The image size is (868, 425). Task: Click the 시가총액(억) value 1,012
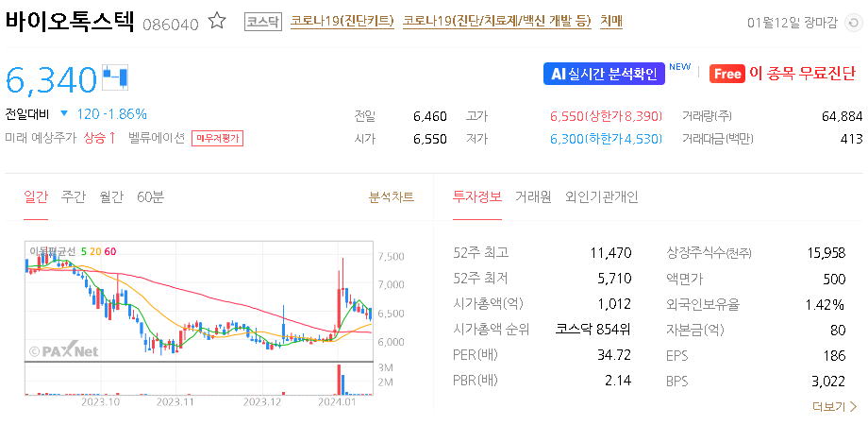point(614,304)
